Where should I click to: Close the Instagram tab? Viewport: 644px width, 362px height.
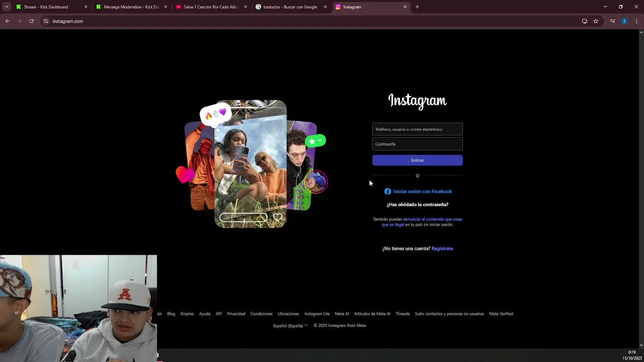[x=405, y=7]
